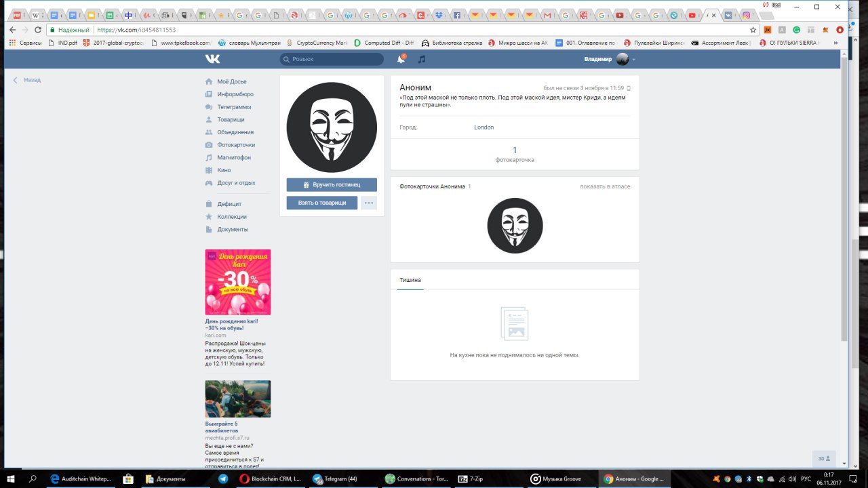Open Windows search magnifier on taskbar
Image resolution: width=868 pixels, height=488 pixels.
[32, 479]
